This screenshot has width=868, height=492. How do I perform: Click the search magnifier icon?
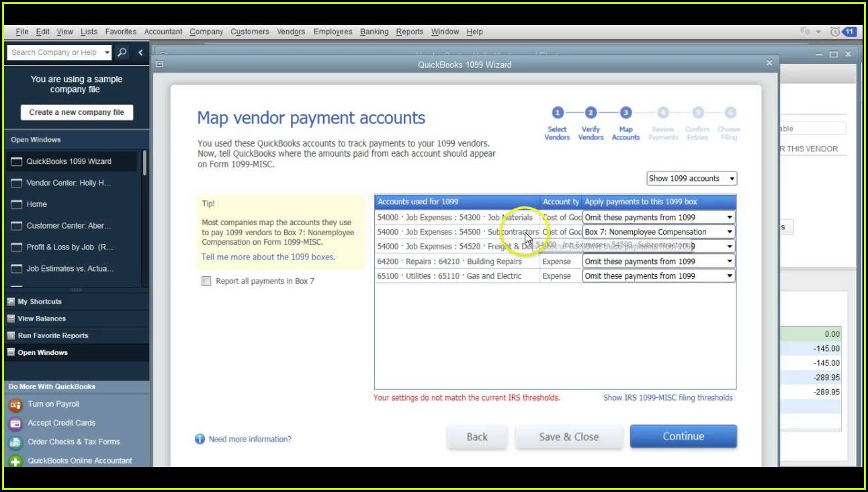tap(122, 52)
